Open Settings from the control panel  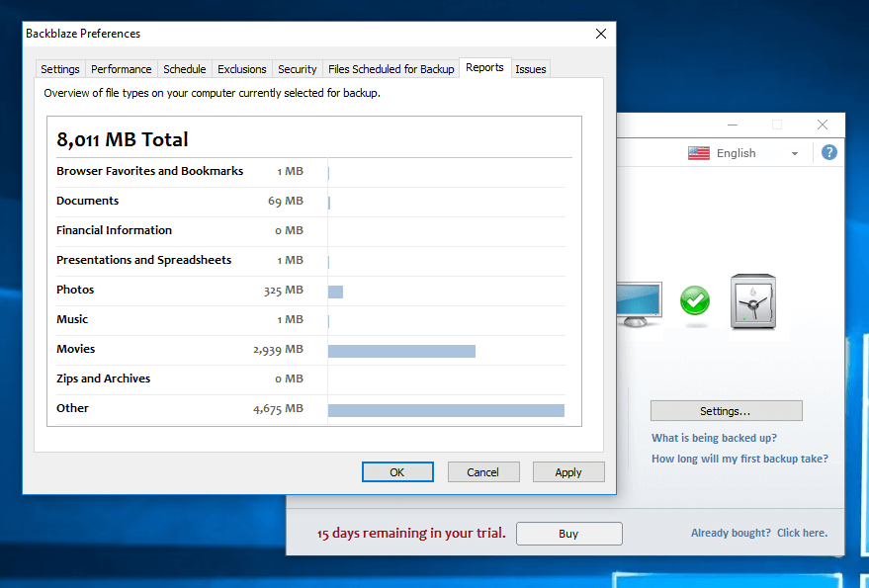[726, 411]
